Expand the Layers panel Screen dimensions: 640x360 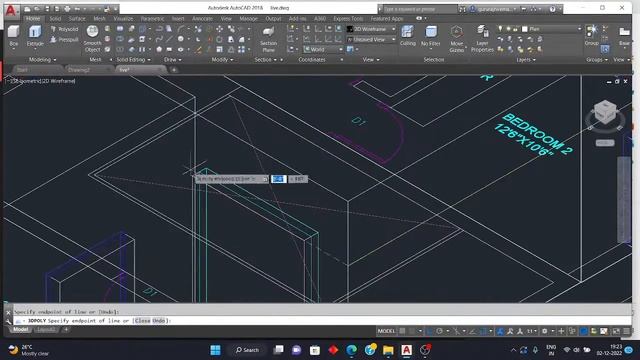point(526,60)
